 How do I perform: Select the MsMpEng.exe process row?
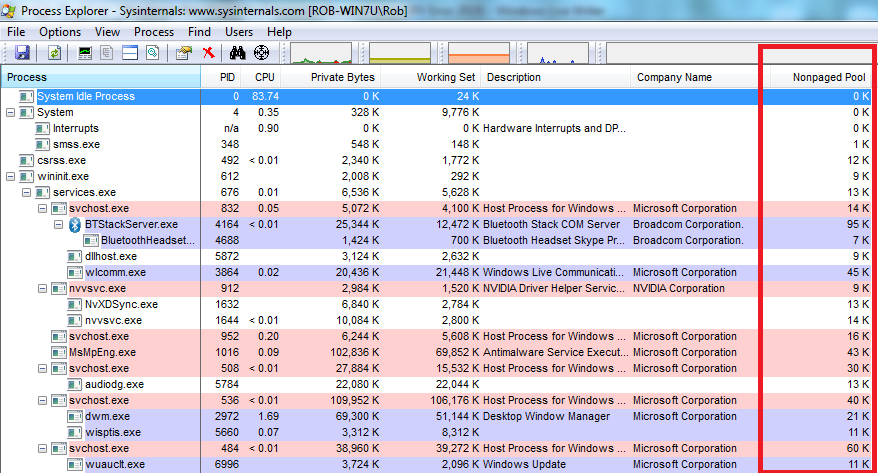[x=103, y=352]
